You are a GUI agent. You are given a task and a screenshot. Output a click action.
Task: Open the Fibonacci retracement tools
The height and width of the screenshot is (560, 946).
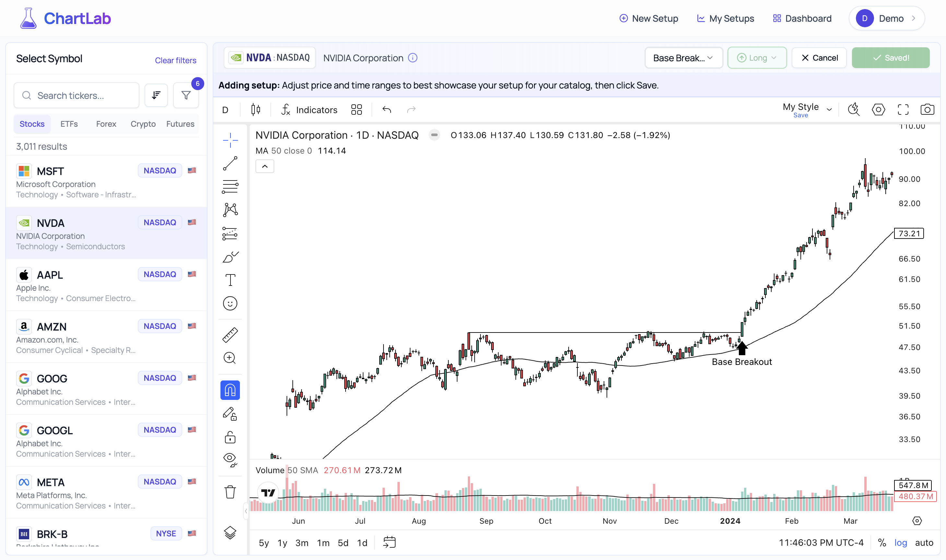tap(230, 187)
